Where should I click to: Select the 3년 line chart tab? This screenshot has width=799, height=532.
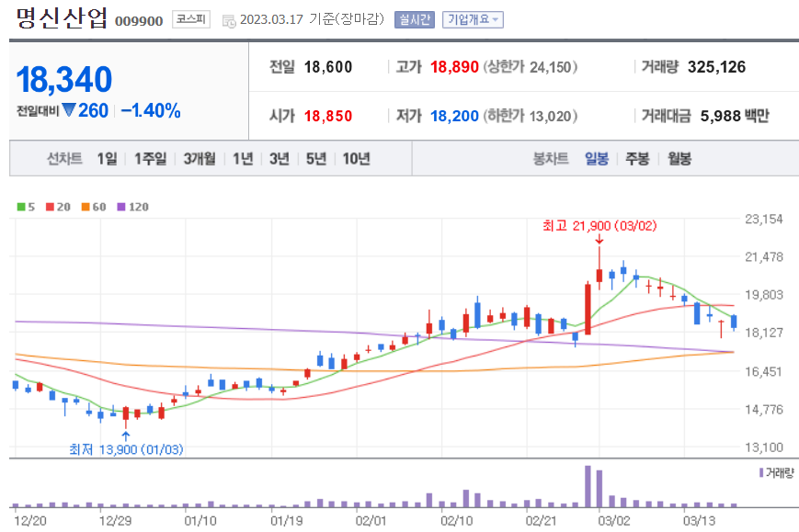click(x=280, y=159)
